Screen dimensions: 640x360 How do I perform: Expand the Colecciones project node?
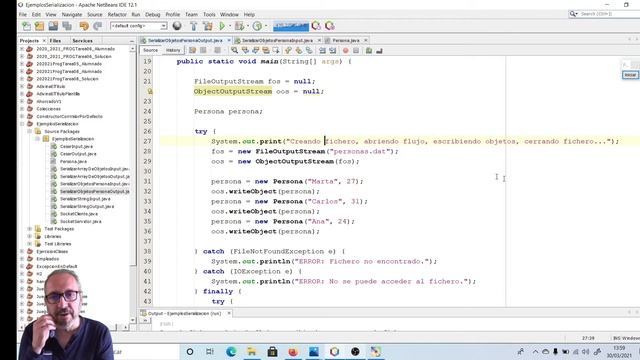pyautogui.click(x=22, y=109)
